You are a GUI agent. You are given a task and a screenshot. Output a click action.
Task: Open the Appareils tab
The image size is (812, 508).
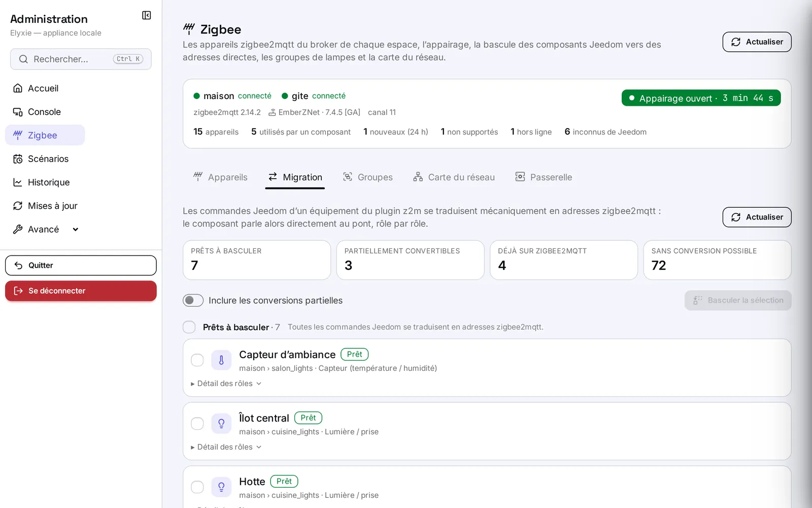click(220, 177)
